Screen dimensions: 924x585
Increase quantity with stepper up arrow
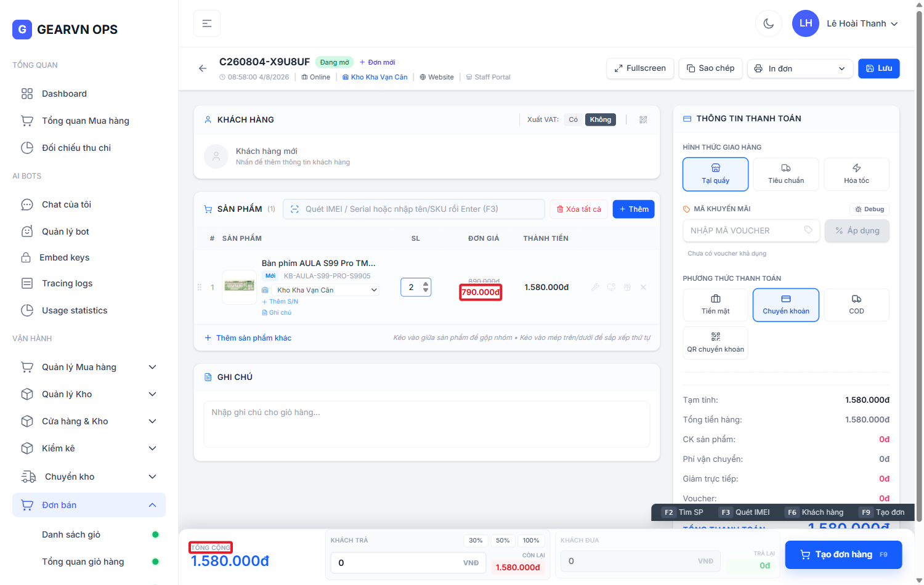(426, 283)
